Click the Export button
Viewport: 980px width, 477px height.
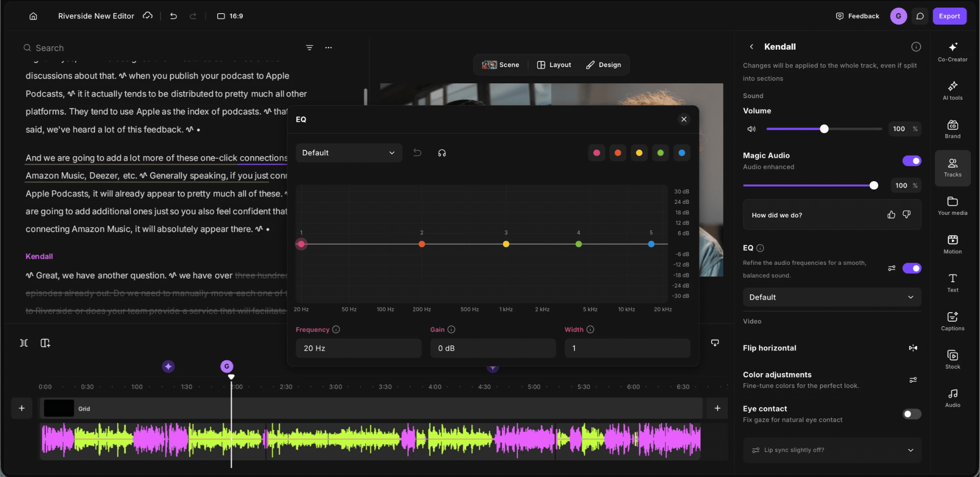click(x=949, y=16)
